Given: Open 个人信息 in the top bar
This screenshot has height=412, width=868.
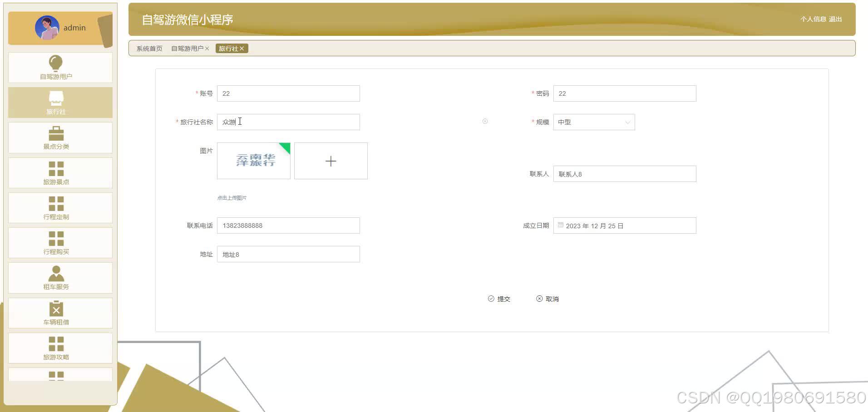Looking at the screenshot, I should click(x=812, y=19).
